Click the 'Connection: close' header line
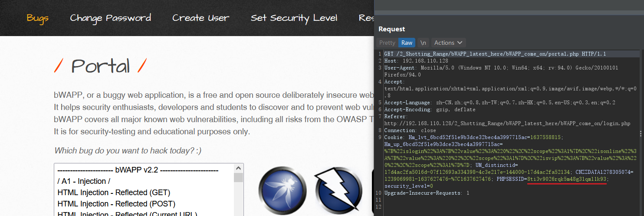Image resolution: width=644 pixels, height=216 pixels. coord(409,130)
